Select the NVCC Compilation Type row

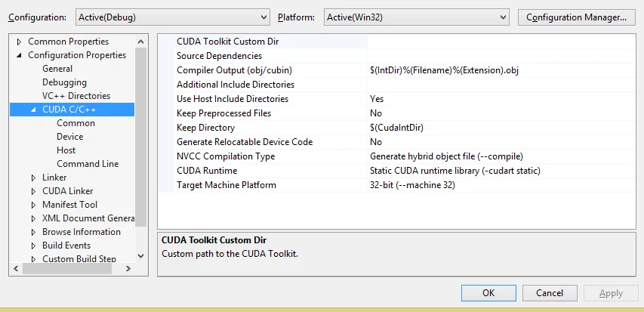coord(226,156)
